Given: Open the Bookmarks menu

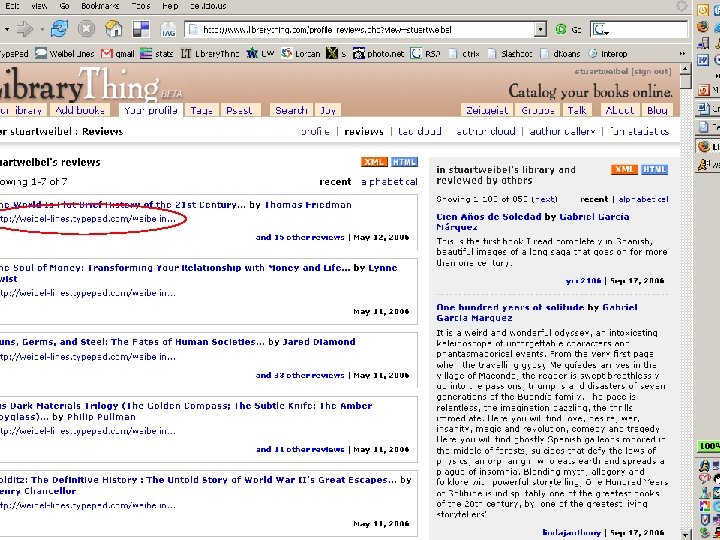Looking at the screenshot, I should coord(100,6).
